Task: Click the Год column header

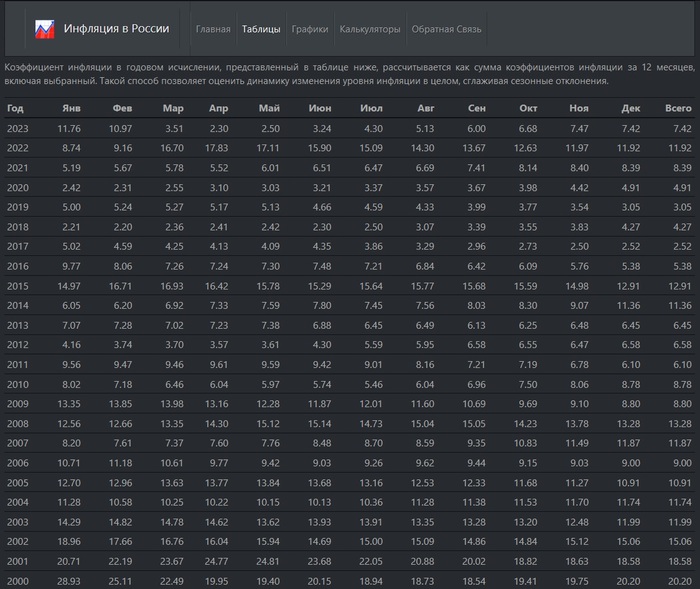Action: 15,108
